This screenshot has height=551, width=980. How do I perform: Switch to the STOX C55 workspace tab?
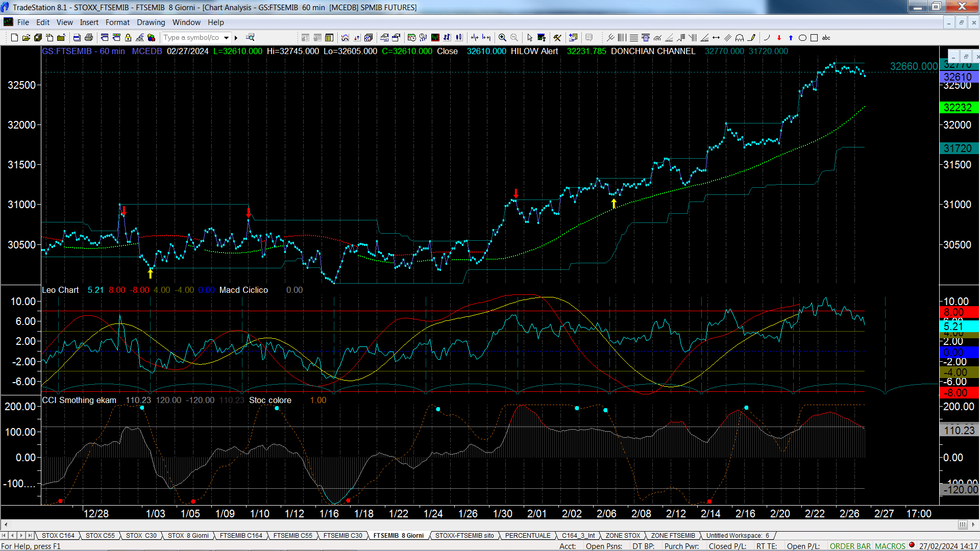tap(100, 536)
